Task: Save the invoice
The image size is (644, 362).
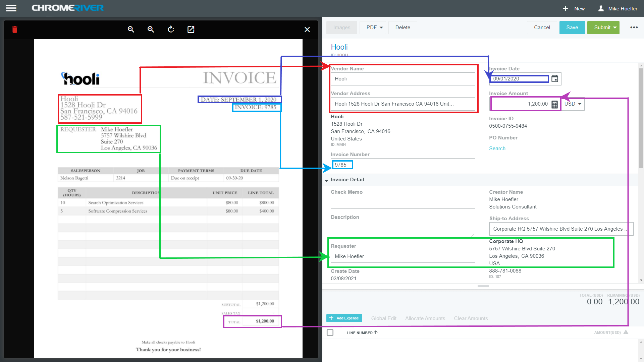Action: pyautogui.click(x=572, y=27)
